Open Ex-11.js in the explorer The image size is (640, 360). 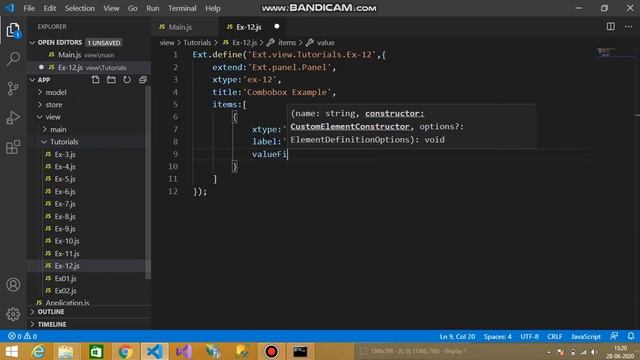point(67,253)
